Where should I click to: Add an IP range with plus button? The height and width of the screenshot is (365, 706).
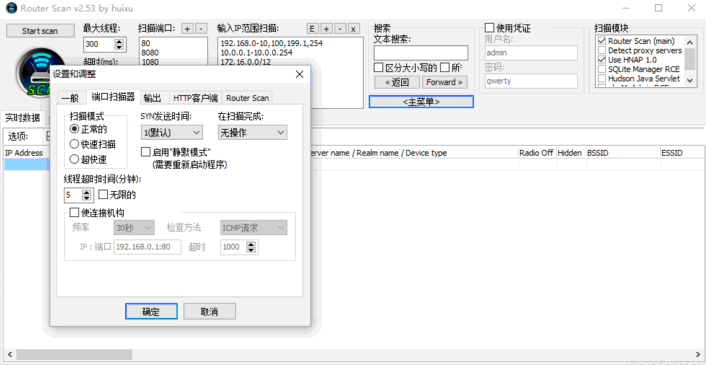[x=326, y=29]
